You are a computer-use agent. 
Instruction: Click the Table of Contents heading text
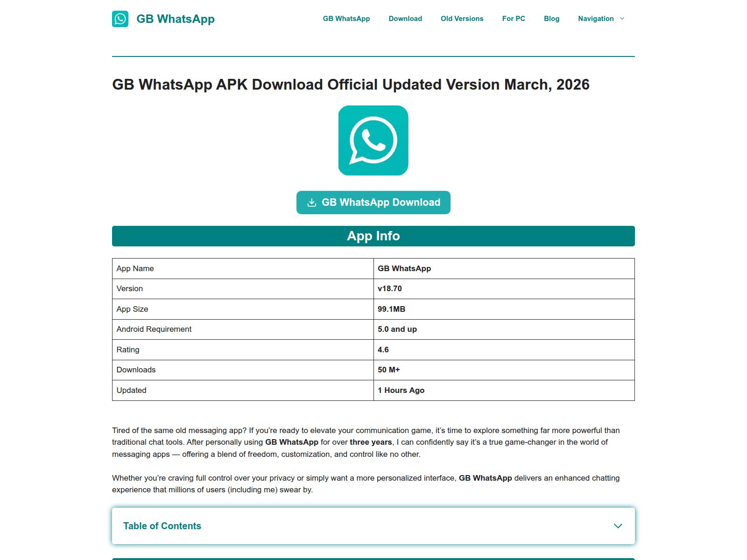point(162,526)
